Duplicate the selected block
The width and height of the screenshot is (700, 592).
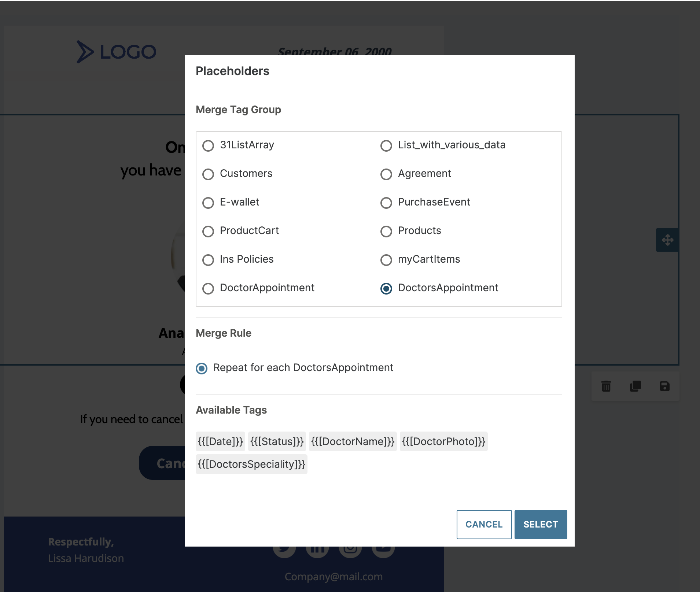635,386
